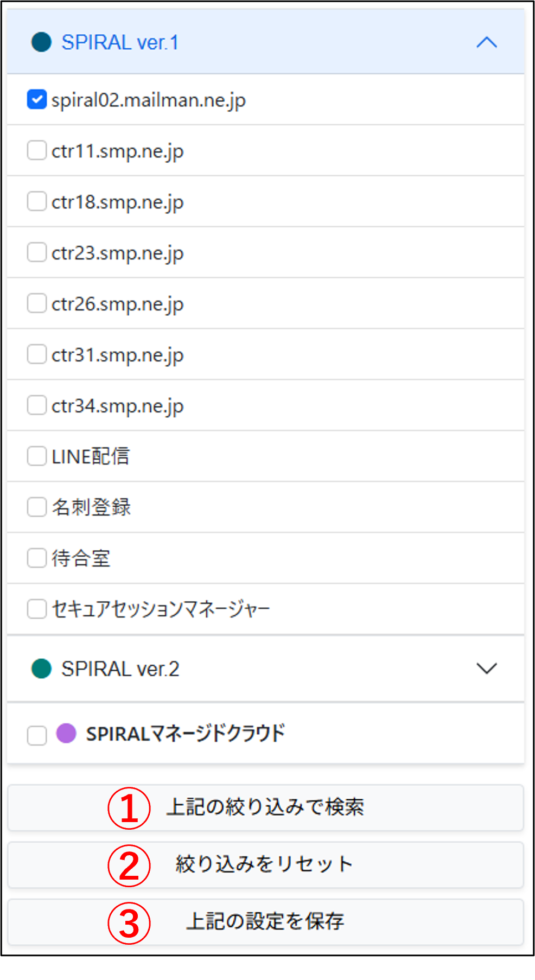Collapse the SPIRAL ver.1 section chevron
The width and height of the screenshot is (535, 980).
(486, 42)
